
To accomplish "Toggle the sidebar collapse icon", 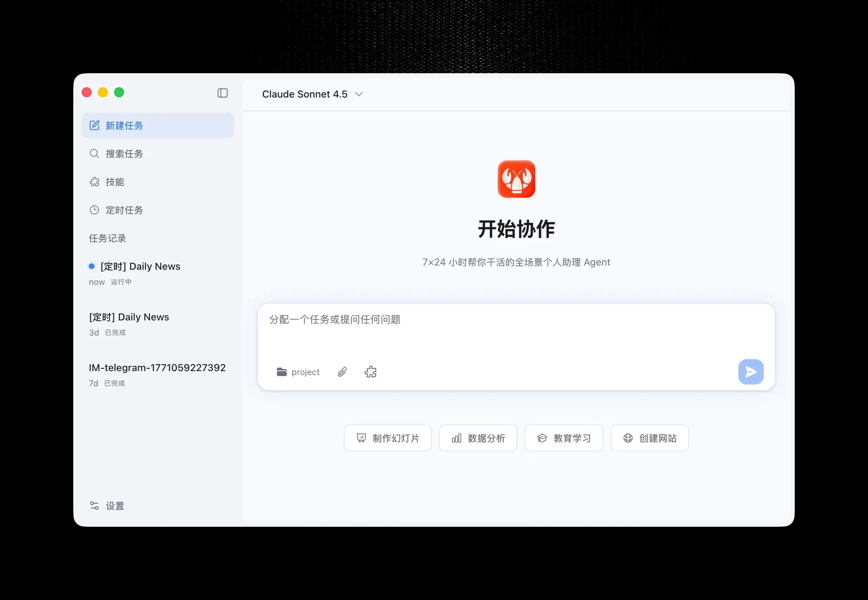I will point(223,93).
